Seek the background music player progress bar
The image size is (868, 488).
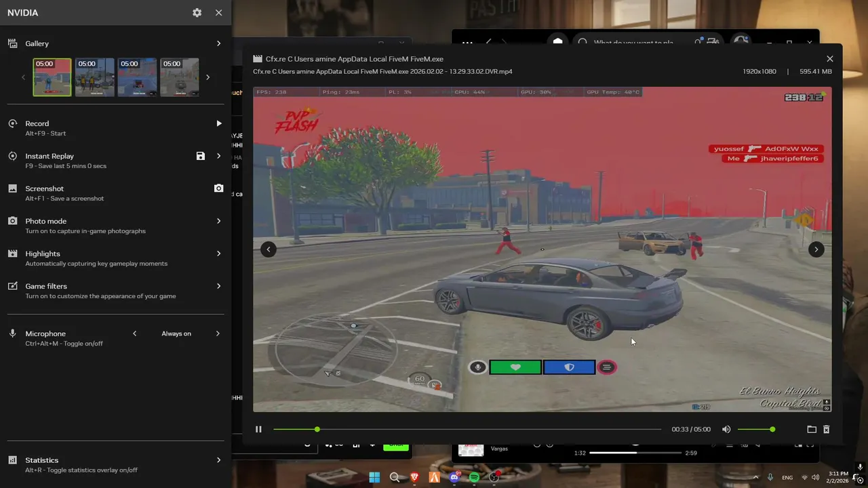point(635,453)
